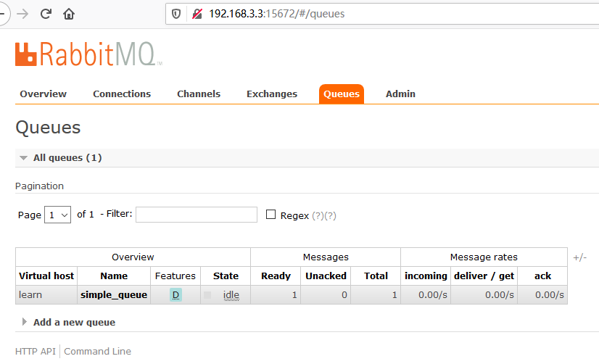Expand Add a new queue section
Screen dimensions: 599x364
[73, 322]
